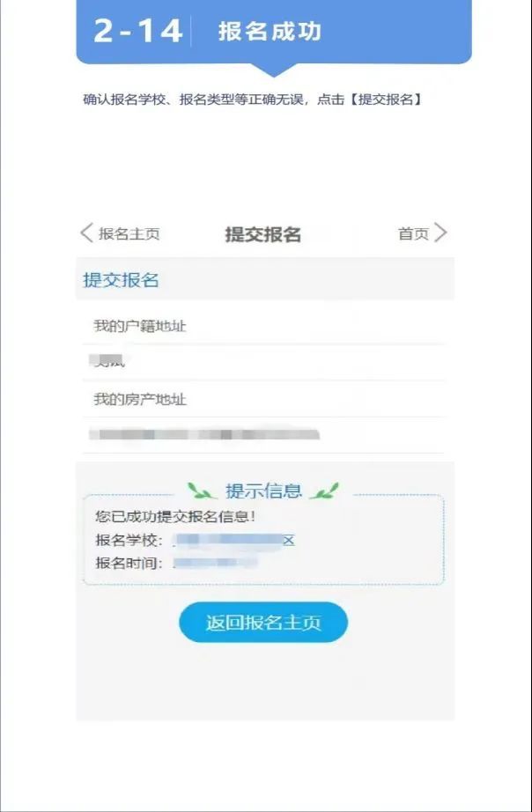Open 首页 link at top right
Screen dimensions: 532x812
(413, 233)
